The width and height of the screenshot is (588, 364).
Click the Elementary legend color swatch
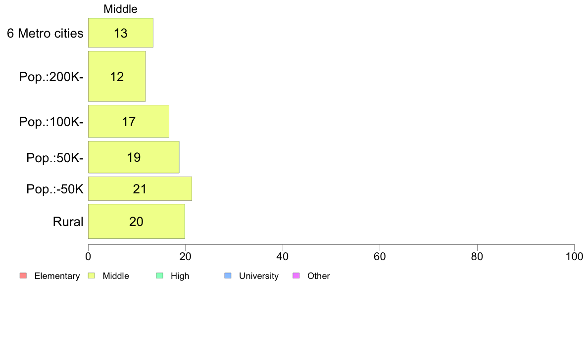tap(23, 275)
